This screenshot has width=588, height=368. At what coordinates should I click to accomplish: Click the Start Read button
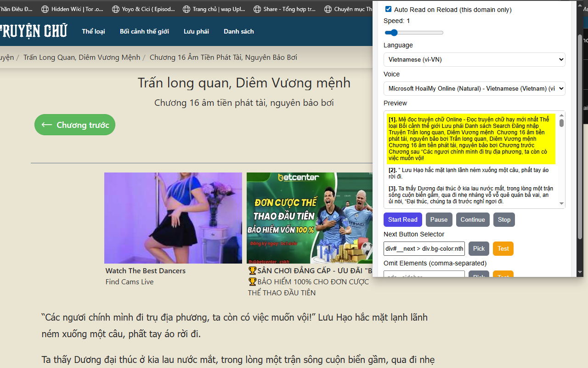pos(403,219)
